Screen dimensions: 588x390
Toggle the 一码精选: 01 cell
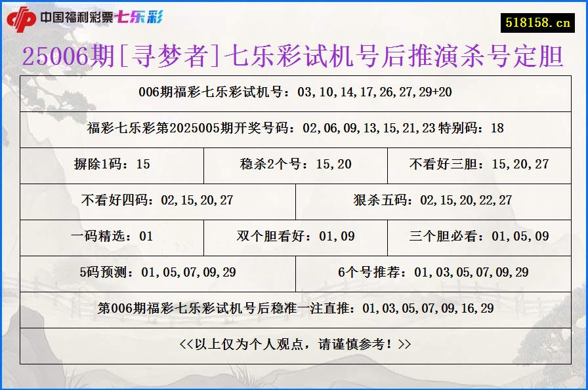coord(113,237)
